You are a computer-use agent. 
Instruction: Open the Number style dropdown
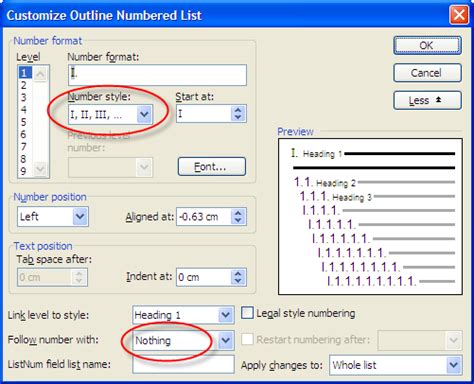point(144,114)
